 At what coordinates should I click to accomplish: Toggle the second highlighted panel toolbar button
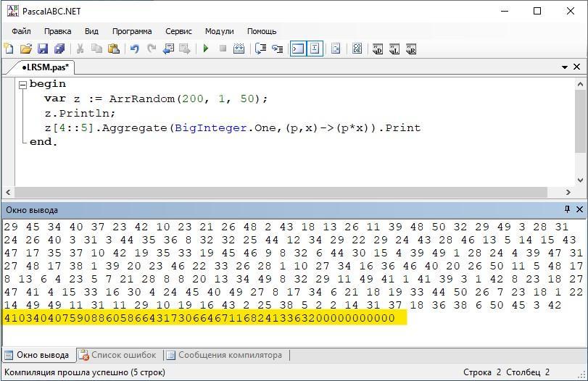click(x=315, y=49)
